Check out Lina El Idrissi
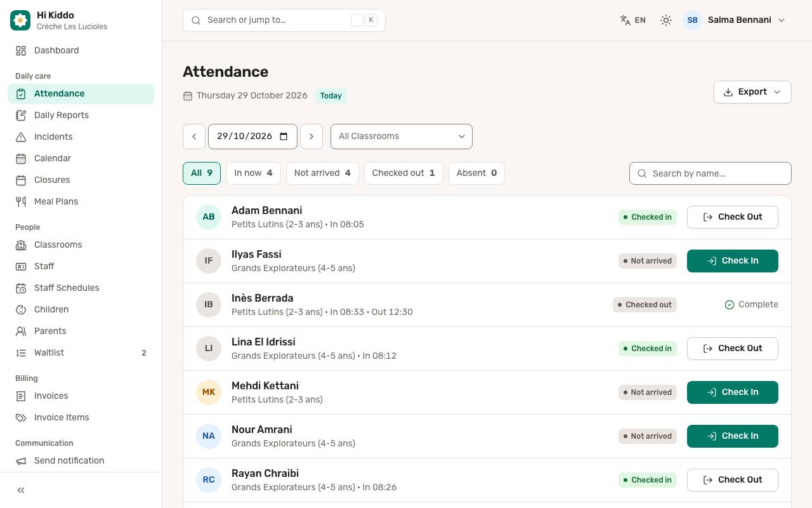Screen dimensions: 812x508 click(733, 349)
